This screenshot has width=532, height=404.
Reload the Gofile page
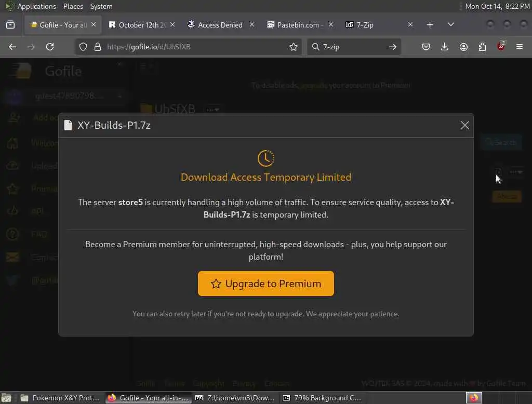point(50,47)
